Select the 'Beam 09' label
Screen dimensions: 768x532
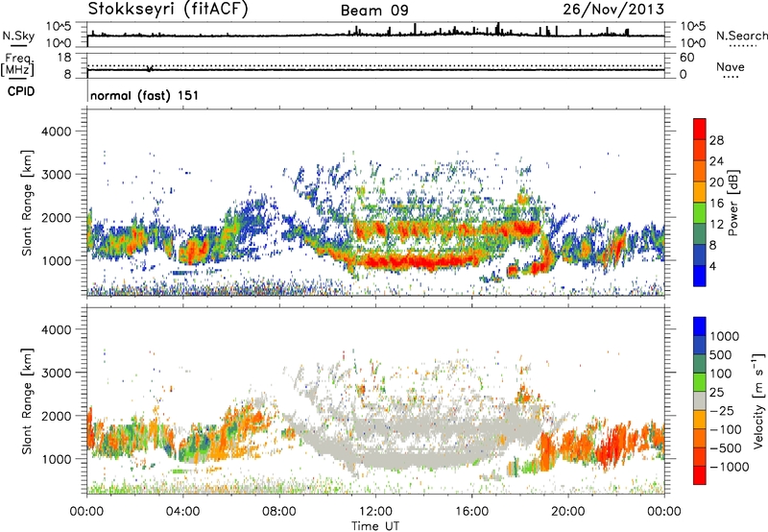pos(374,11)
